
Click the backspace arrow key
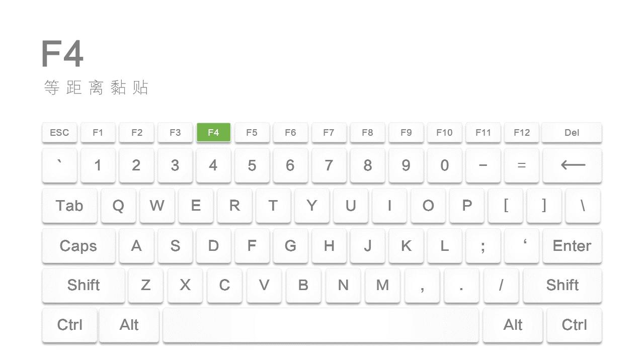tap(572, 165)
